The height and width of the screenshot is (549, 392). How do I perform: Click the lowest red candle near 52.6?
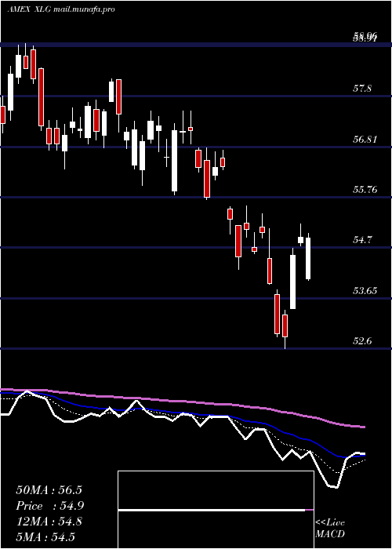pos(285,325)
